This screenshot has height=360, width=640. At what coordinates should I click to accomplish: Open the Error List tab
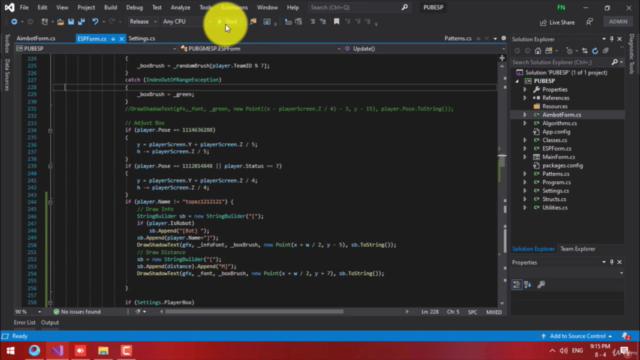24,322
